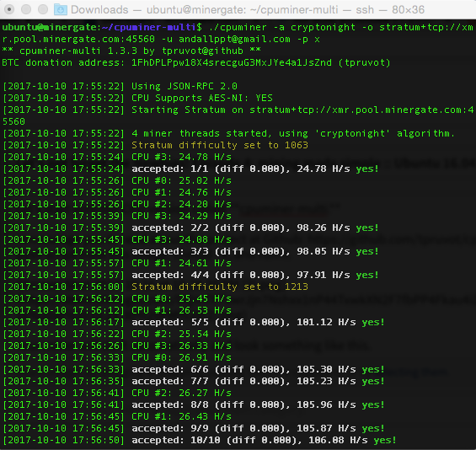The image size is (476, 450).
Task: Click the zoom window button
Action: pyautogui.click(x=43, y=9)
